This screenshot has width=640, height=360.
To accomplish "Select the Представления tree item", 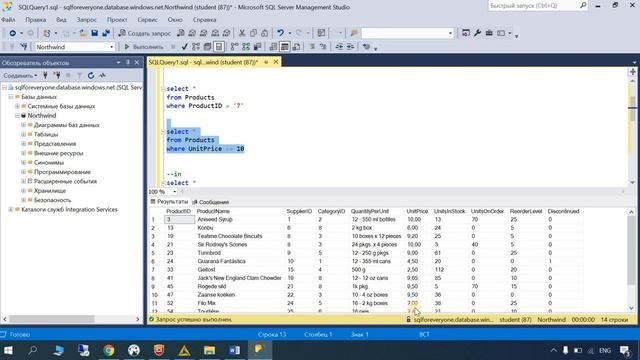I will [55, 144].
